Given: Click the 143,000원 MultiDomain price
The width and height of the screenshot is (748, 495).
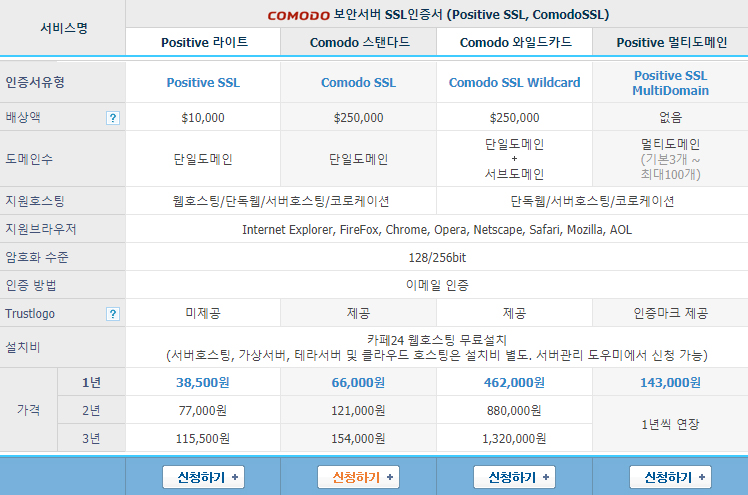Looking at the screenshot, I should click(670, 382).
